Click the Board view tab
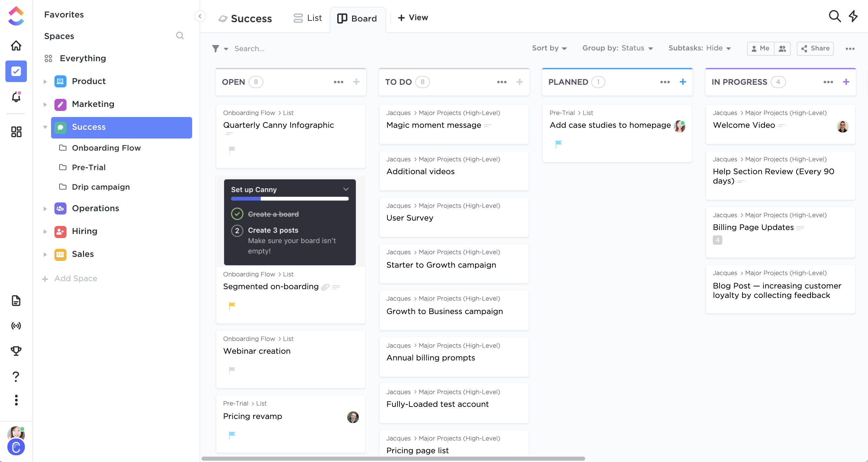 (x=357, y=17)
